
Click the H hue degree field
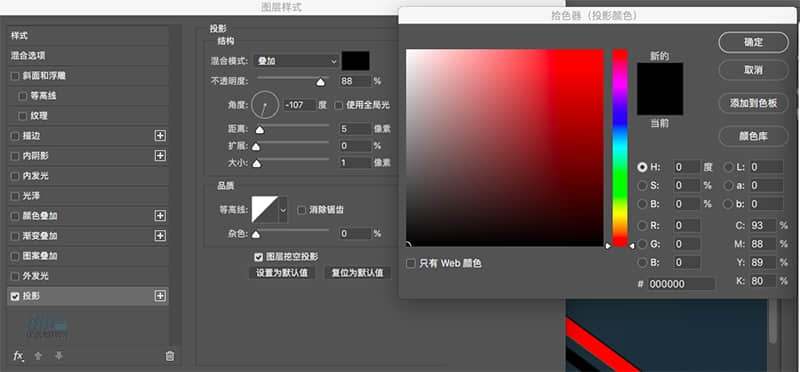point(687,167)
